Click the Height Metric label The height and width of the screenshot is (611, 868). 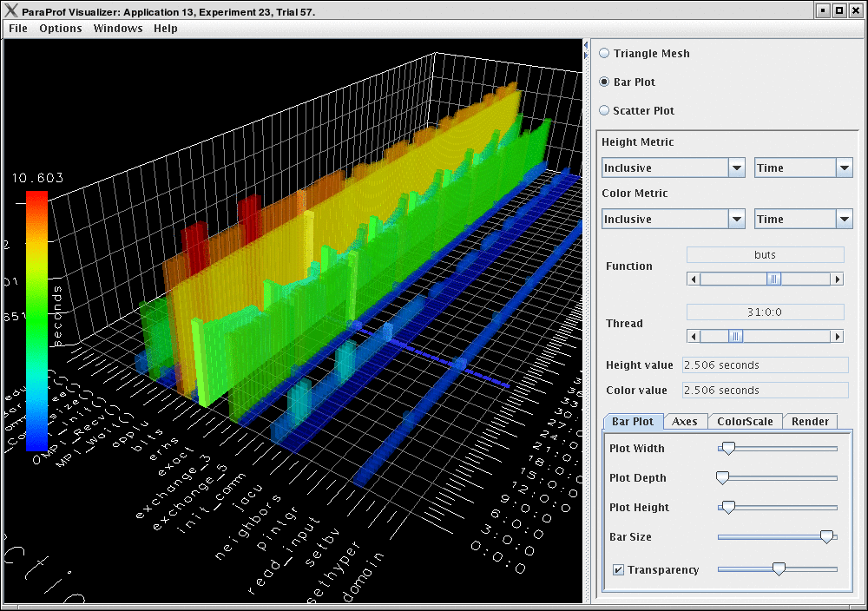[x=638, y=141]
